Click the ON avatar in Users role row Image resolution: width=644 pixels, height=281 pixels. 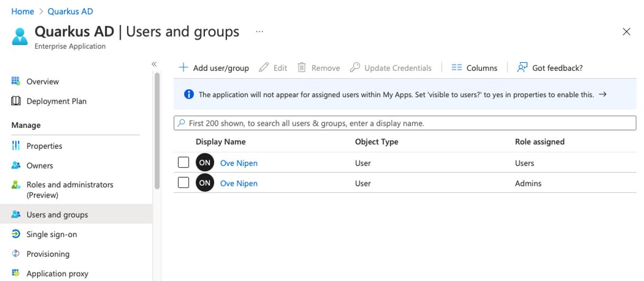point(204,163)
